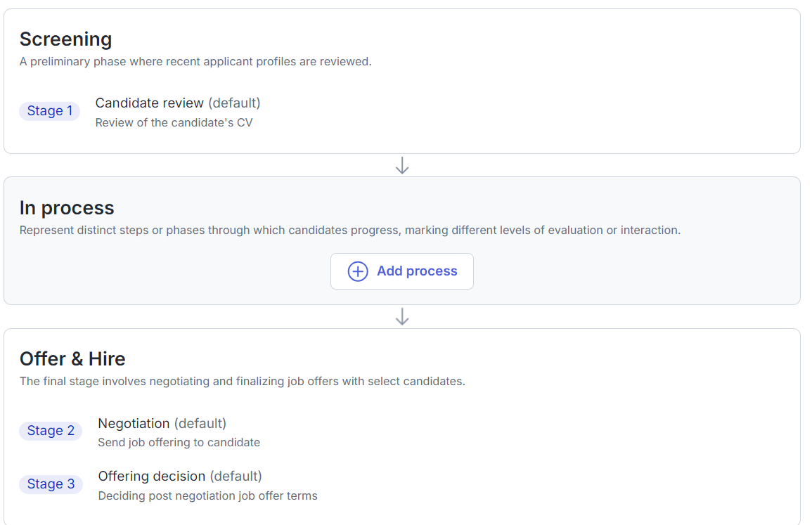The height and width of the screenshot is (525, 812).
Task: Select the Stage 1 badge
Action: click(x=49, y=111)
